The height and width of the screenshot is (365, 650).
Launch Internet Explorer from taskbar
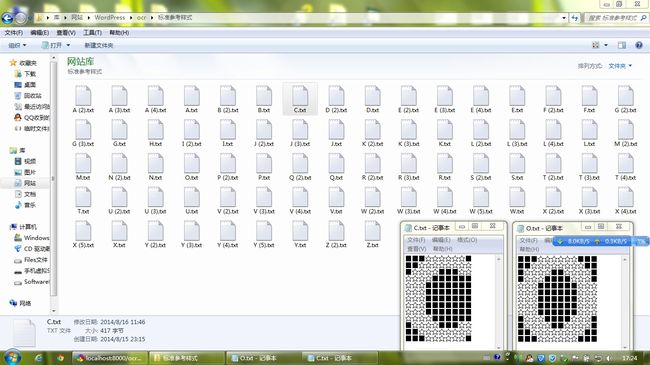click(39, 358)
